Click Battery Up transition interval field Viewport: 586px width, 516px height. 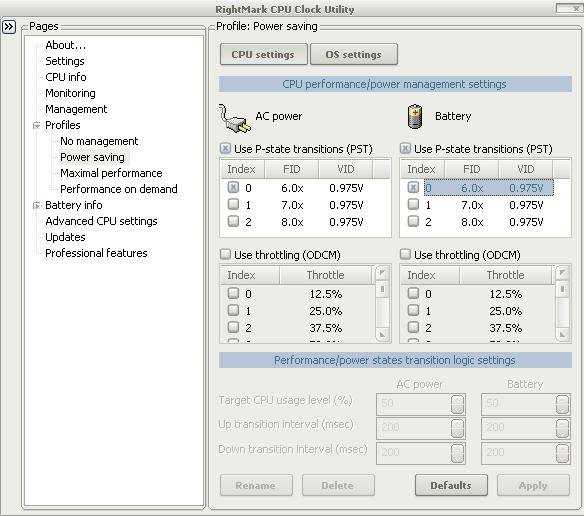point(526,428)
